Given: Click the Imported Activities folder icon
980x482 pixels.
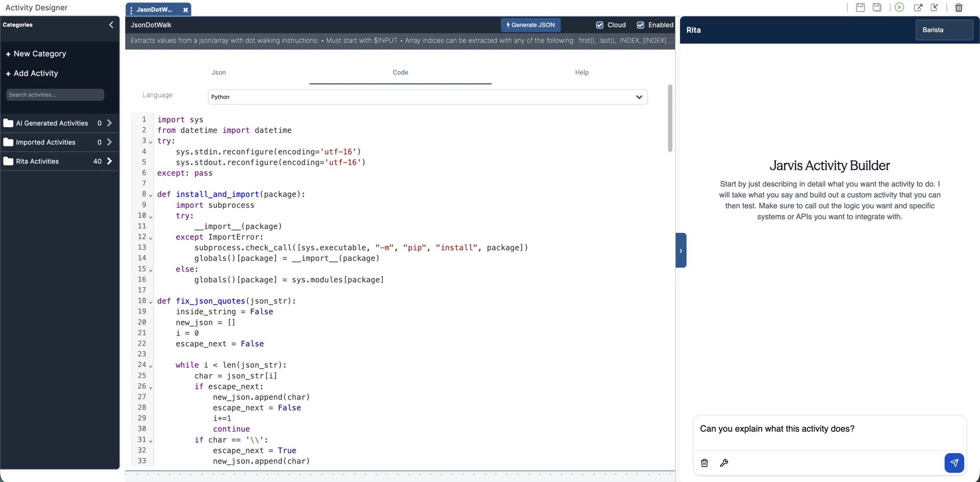Looking at the screenshot, I should click(x=8, y=142).
